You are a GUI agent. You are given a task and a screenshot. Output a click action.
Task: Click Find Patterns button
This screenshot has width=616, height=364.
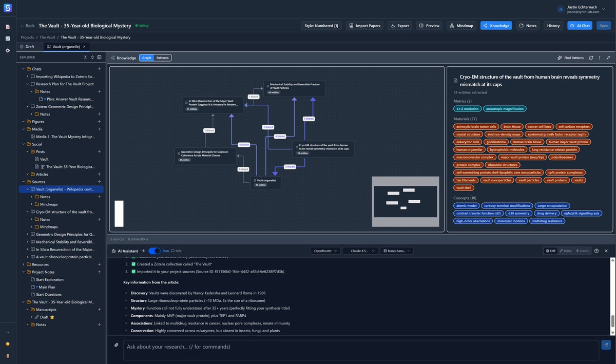pos(570,58)
